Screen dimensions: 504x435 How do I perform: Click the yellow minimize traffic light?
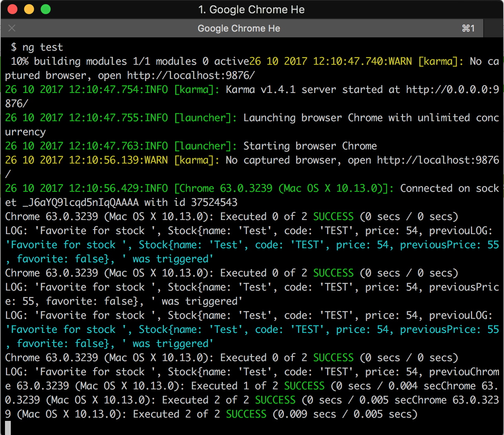point(29,9)
